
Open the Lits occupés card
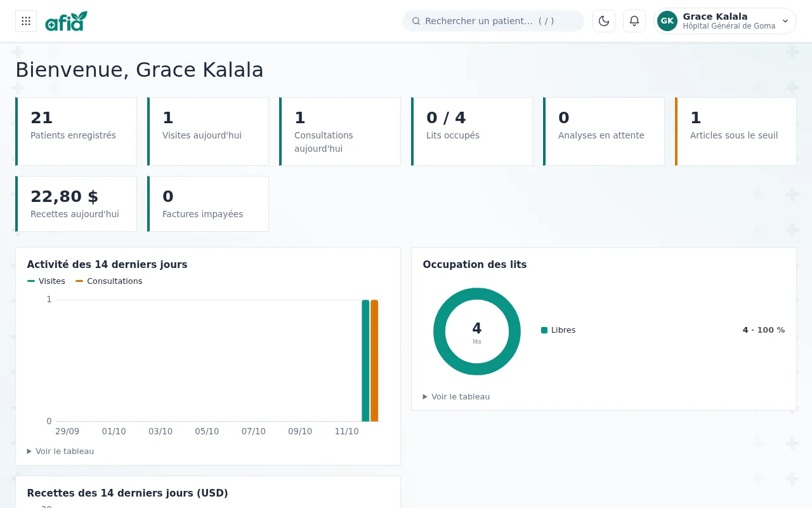472,131
